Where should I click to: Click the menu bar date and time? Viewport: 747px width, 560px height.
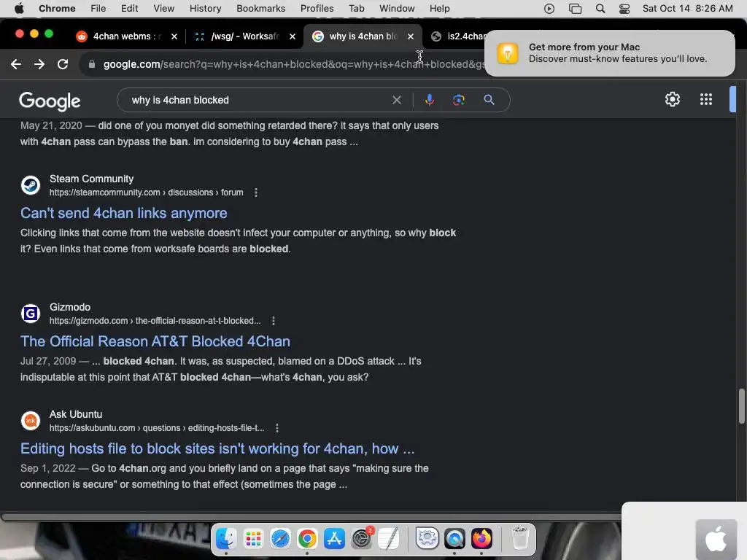(x=687, y=9)
